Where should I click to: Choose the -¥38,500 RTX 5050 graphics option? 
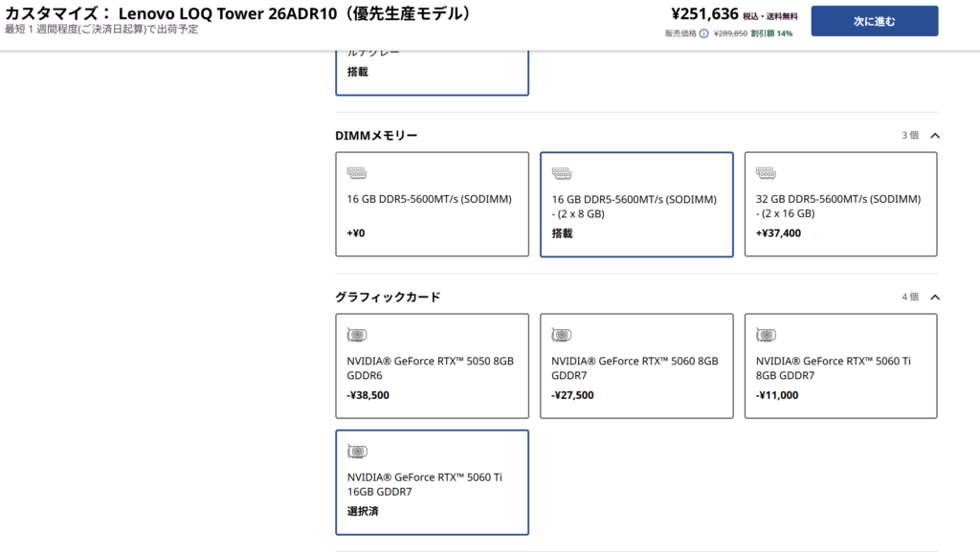(x=432, y=365)
